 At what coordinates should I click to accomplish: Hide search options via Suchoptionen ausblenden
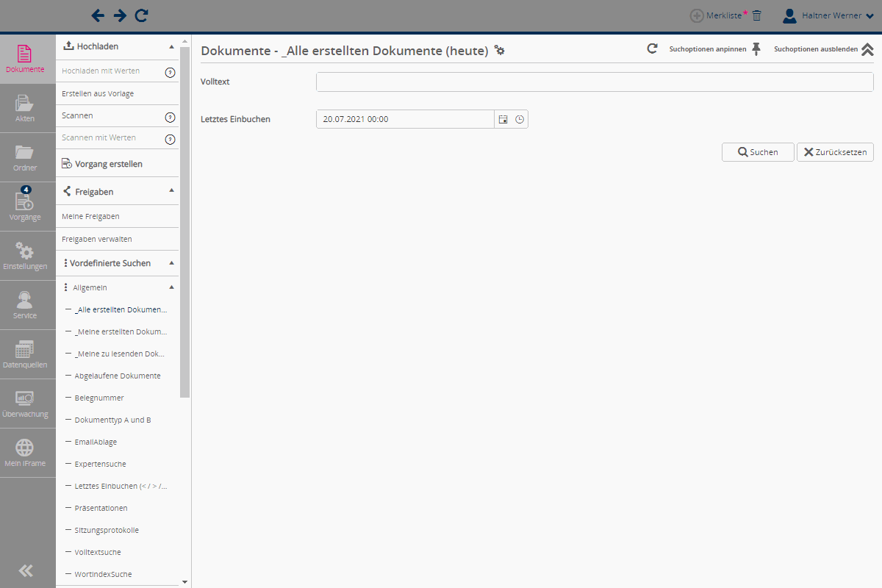point(867,49)
